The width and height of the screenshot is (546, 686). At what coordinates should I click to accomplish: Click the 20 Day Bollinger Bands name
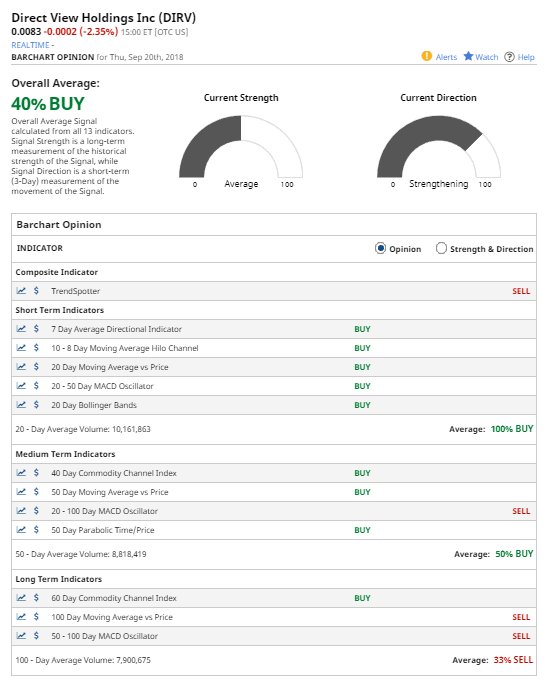(x=94, y=405)
